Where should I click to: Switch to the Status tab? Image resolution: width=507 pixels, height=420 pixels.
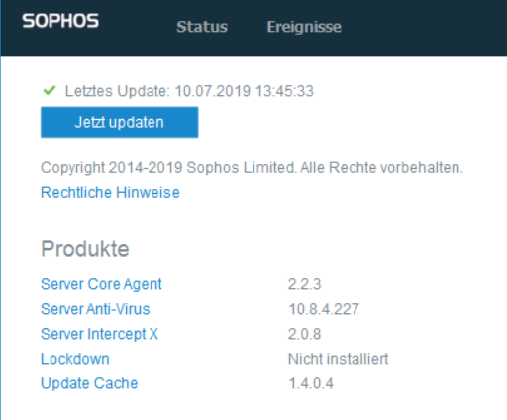click(x=202, y=27)
